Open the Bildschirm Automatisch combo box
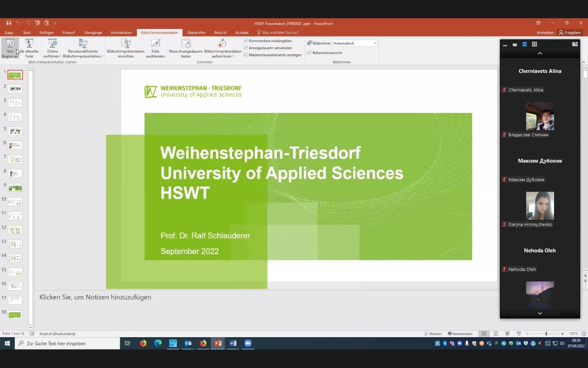Image resolution: width=588 pixels, height=368 pixels. click(355, 43)
